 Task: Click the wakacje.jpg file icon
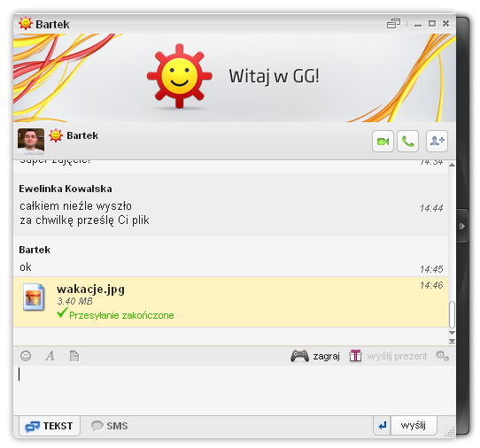click(34, 297)
